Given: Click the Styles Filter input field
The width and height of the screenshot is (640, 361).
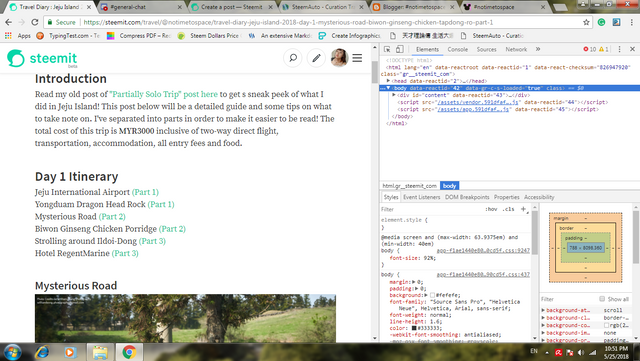Looking at the screenshot, I should click(x=431, y=209).
